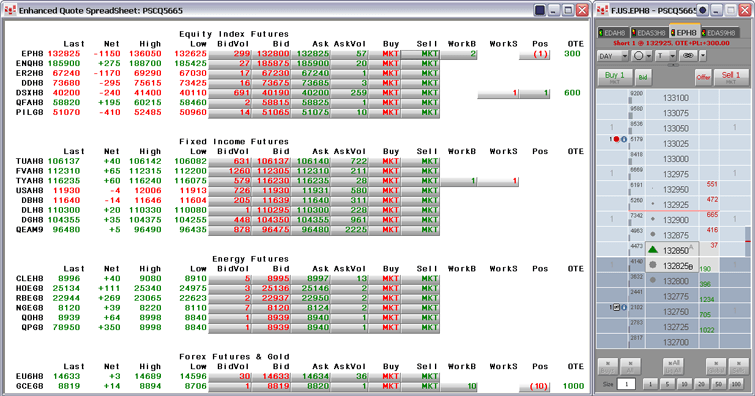Click the cancel Buys button

click(608, 367)
